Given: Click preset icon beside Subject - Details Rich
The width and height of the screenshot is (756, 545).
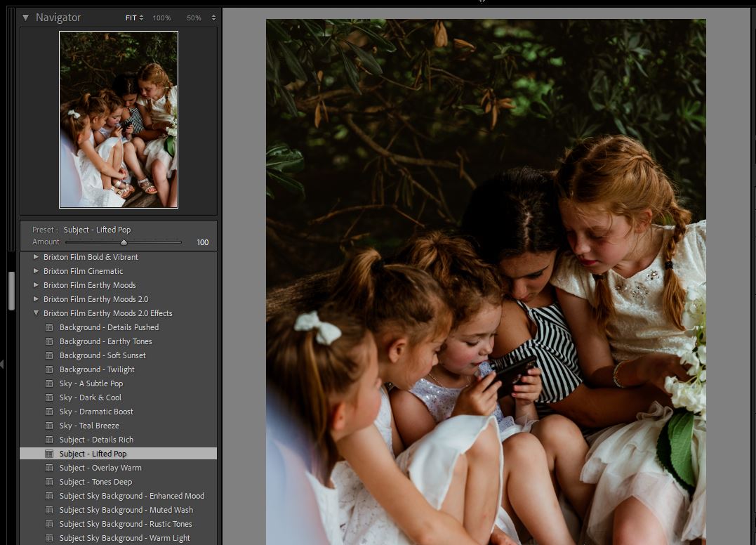Looking at the screenshot, I should [x=49, y=440].
